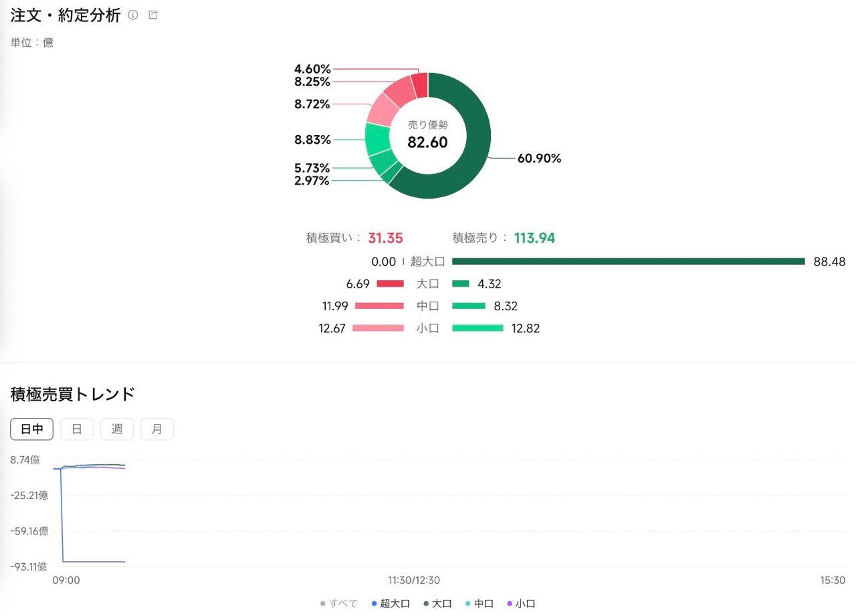Switch to the 月 period tab
This screenshot has height=616, width=856.
click(x=157, y=429)
